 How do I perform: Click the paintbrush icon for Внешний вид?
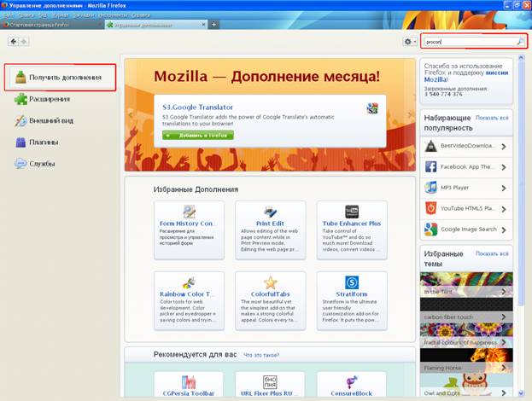point(20,120)
